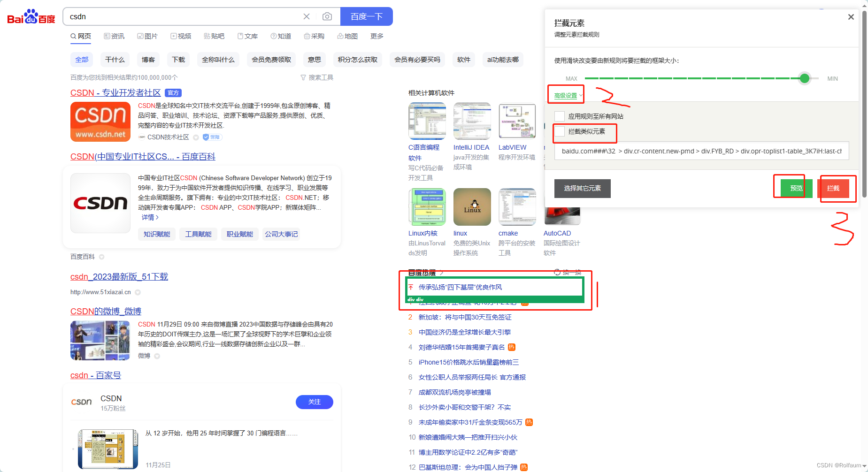Image resolution: width=868 pixels, height=472 pixels.
Task: Click the 百度一下 search button
Action: pyautogui.click(x=367, y=16)
